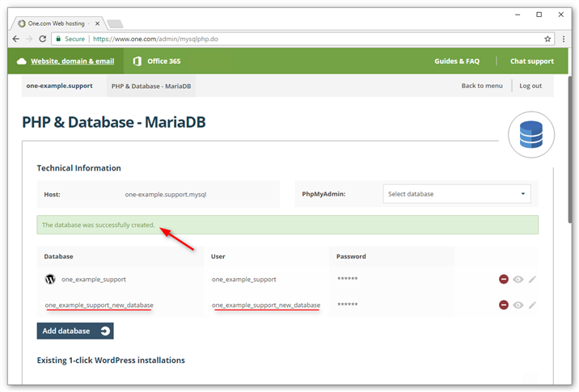Click the page vertical scrollbar
579x392 pixels.
click(x=570, y=150)
